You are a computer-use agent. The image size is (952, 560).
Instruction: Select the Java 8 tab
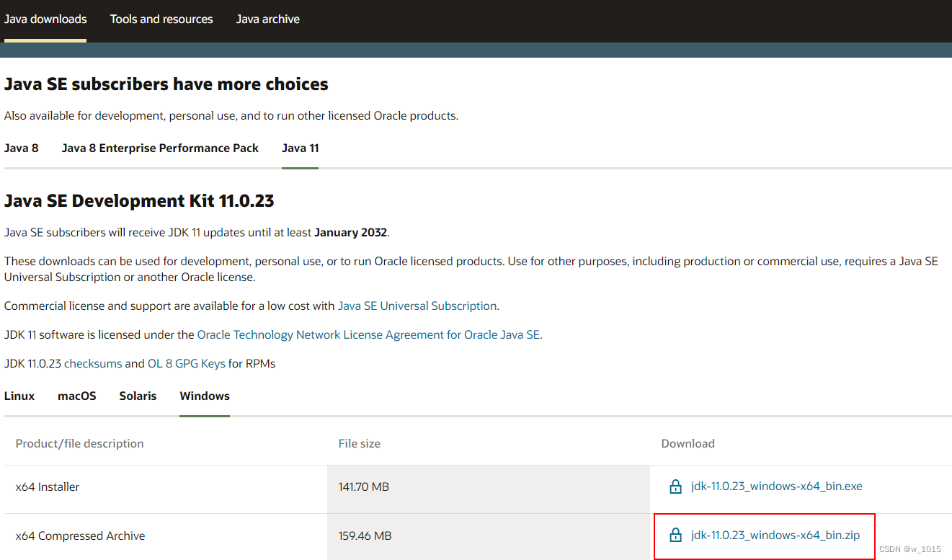tap(22, 148)
